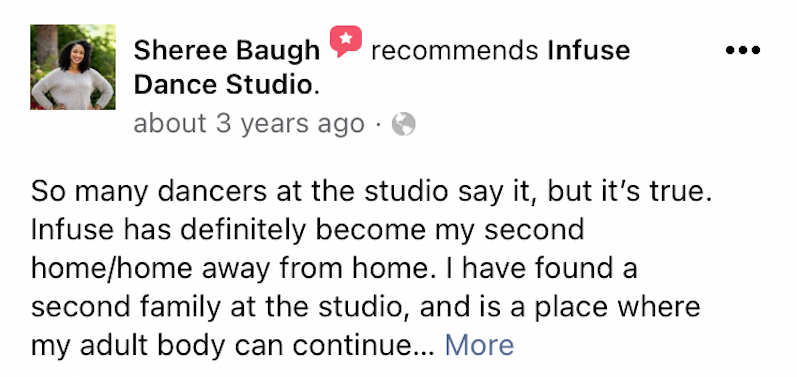Screen dimensions: 797x377
Task: Click the 'Dance Studio.' text on second line
Action: pyautogui.click(x=227, y=85)
